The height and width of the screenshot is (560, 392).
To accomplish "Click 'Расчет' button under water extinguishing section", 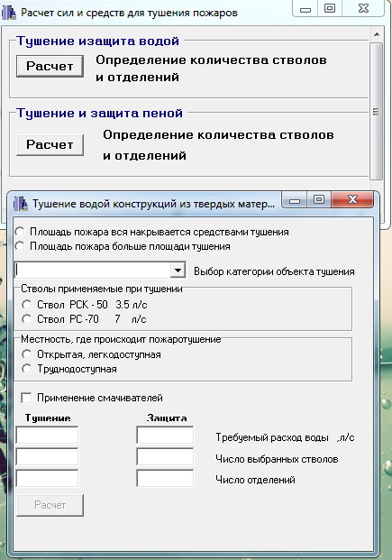I will click(50, 66).
